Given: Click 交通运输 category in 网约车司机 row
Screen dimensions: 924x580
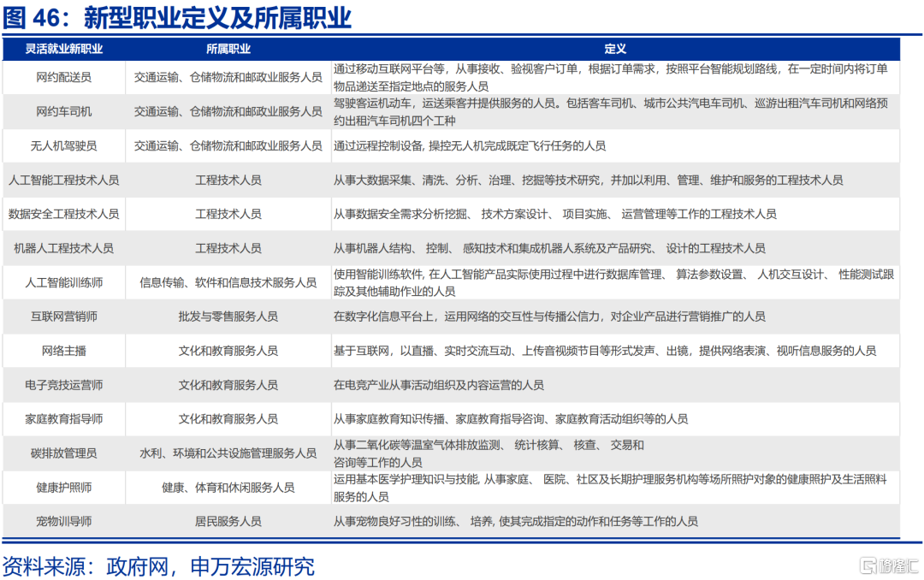Looking at the screenshot, I should pos(228,111).
